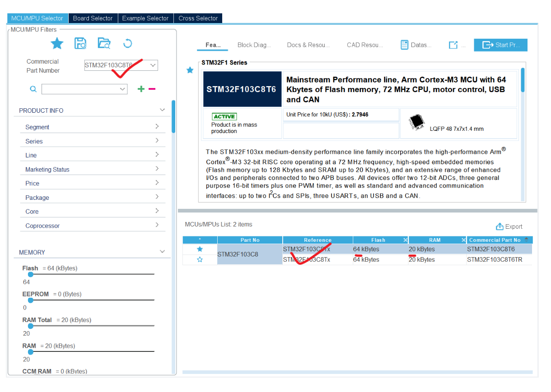
Task: Click the green plus icon
Action: pos(141,89)
